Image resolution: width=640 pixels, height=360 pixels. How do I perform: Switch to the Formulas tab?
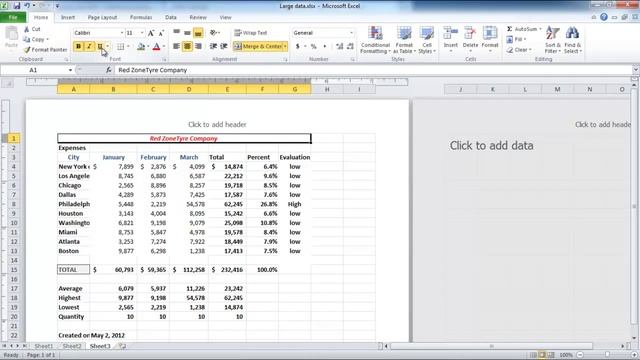tap(141, 18)
